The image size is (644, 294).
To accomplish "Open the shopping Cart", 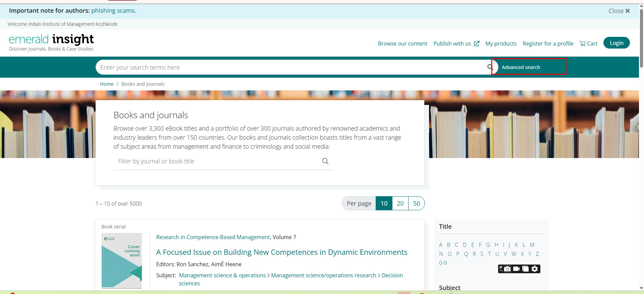I will point(589,44).
